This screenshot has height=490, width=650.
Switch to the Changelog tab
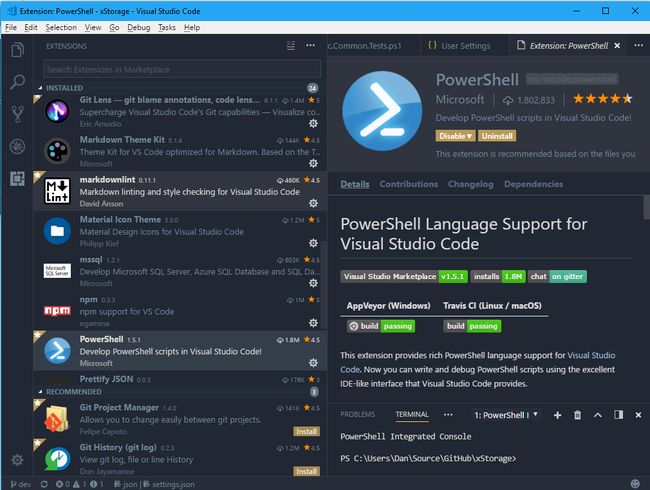pyautogui.click(x=471, y=184)
